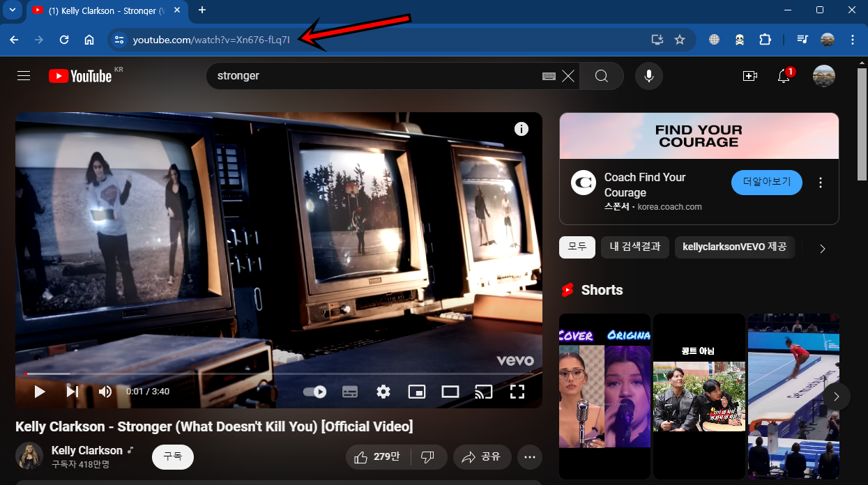Viewport: 868px width, 485px height.
Task: Open browser home page
Action: [x=89, y=40]
